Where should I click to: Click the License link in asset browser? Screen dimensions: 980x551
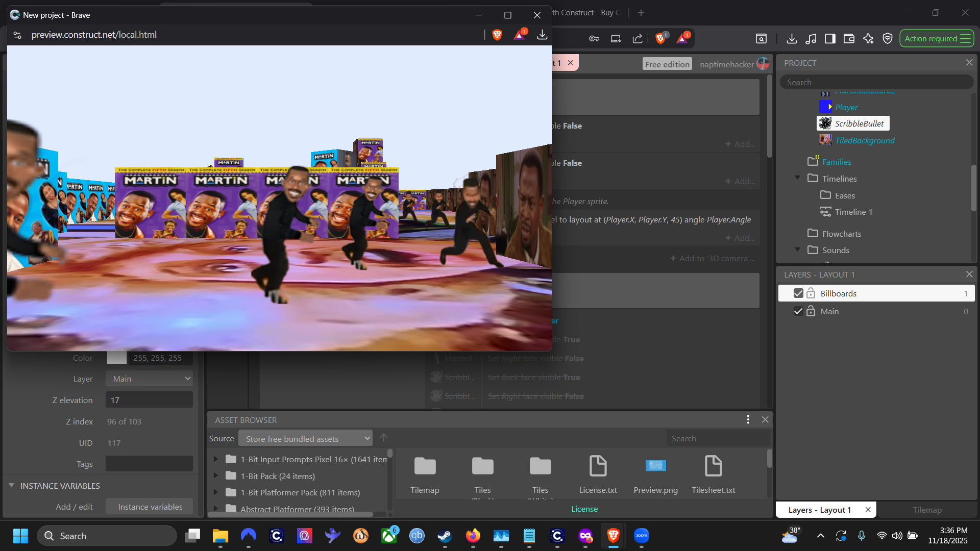pyautogui.click(x=584, y=509)
